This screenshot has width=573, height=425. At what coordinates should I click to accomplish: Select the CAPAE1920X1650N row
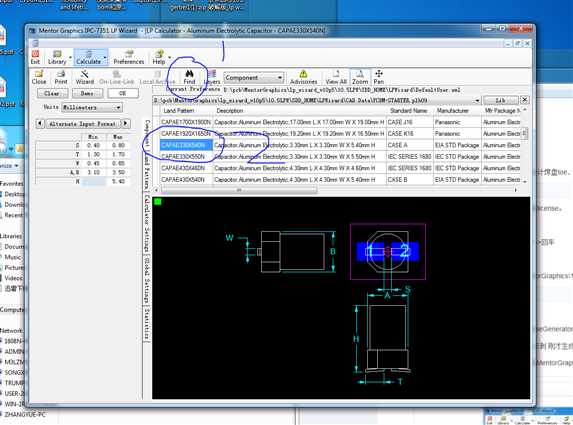point(340,134)
